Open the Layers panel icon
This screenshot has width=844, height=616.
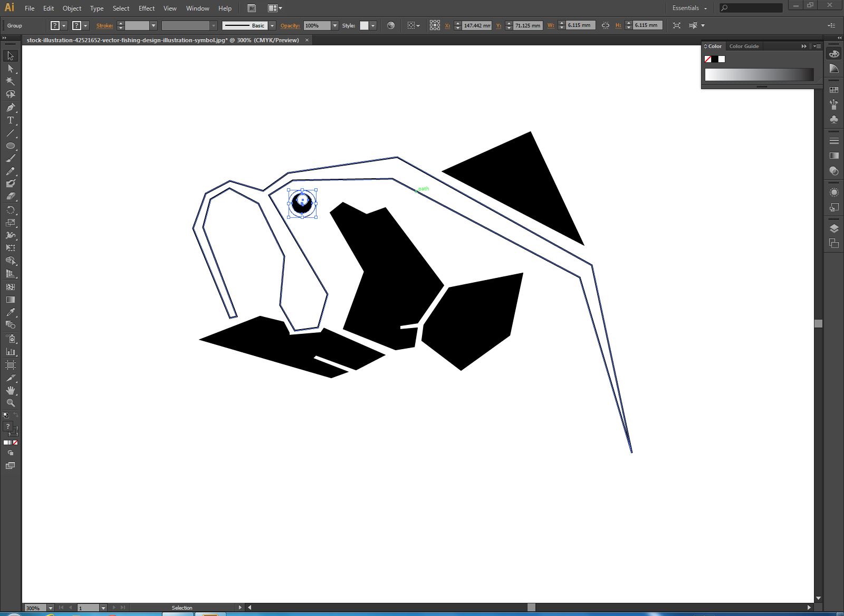coord(834,228)
